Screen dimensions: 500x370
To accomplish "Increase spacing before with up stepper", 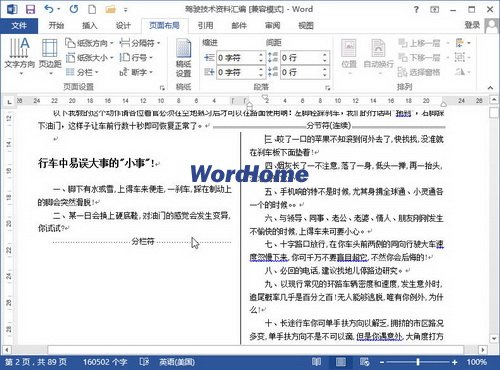I will pos(325,55).
